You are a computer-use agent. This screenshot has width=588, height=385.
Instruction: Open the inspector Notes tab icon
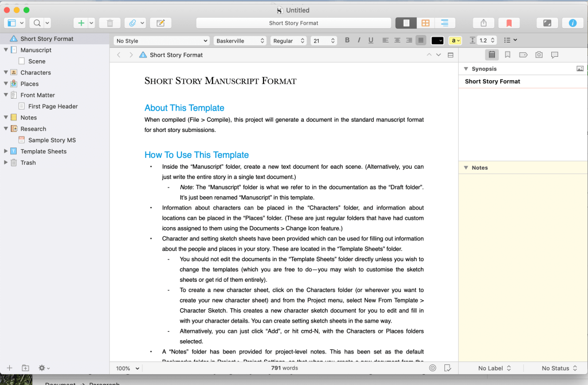click(492, 55)
